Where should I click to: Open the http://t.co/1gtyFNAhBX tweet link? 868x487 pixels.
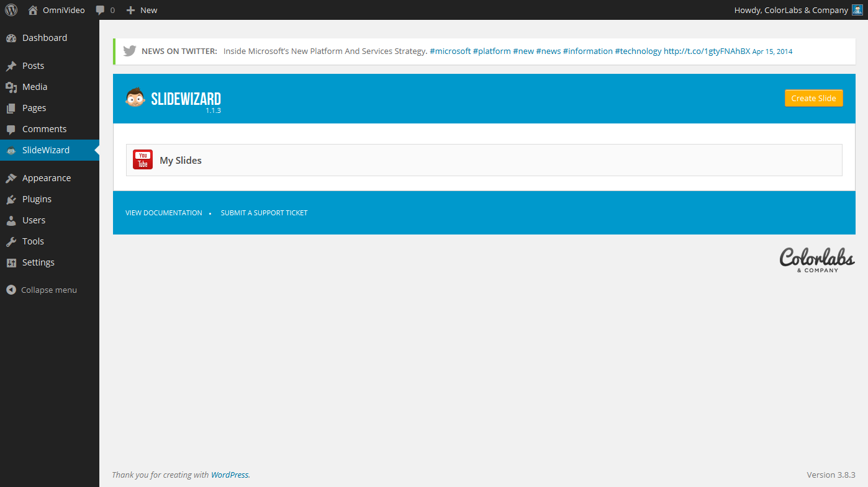[x=707, y=51]
